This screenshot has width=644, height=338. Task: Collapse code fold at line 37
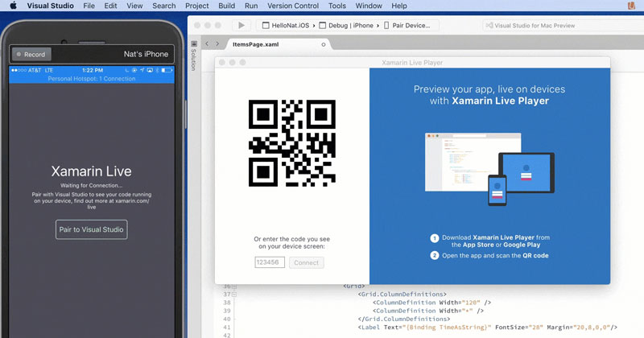pos(235,295)
